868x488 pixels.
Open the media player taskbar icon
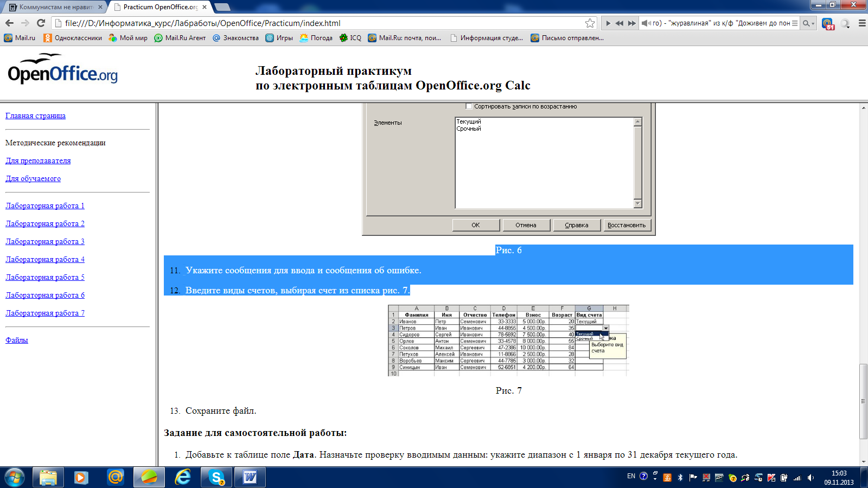click(81, 477)
